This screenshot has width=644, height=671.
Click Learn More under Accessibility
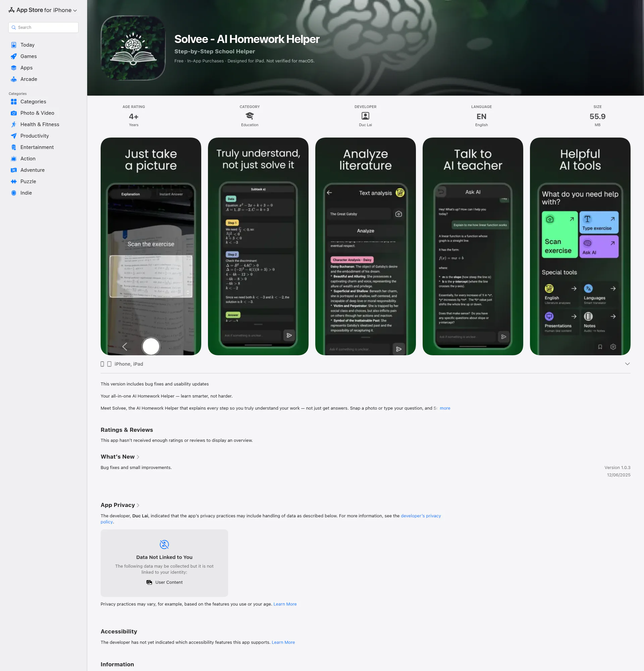point(283,642)
